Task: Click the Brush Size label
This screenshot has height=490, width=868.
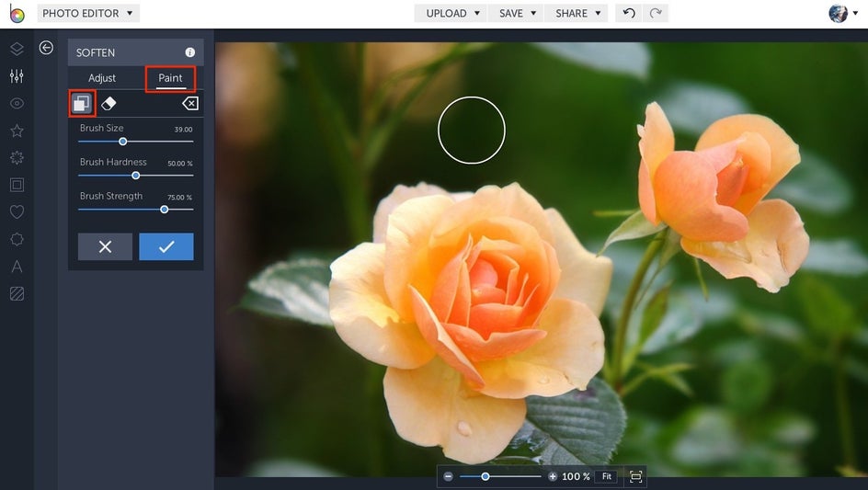Action: [102, 128]
